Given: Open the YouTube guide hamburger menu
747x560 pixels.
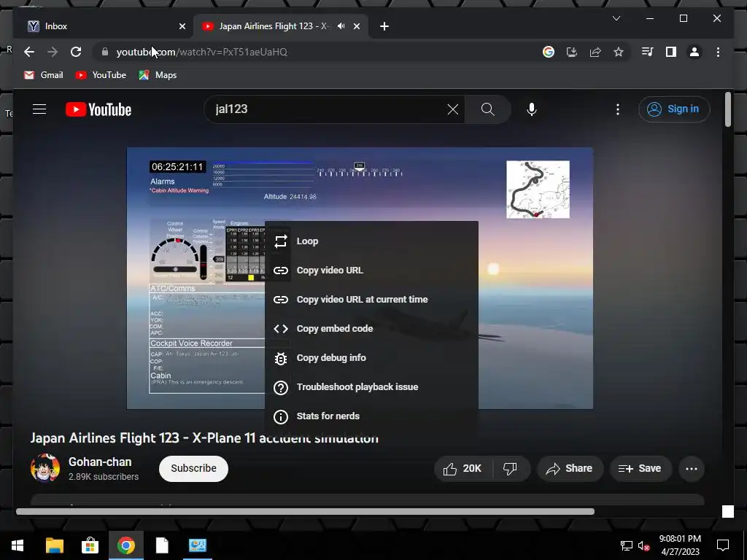Looking at the screenshot, I should pyautogui.click(x=39, y=109).
